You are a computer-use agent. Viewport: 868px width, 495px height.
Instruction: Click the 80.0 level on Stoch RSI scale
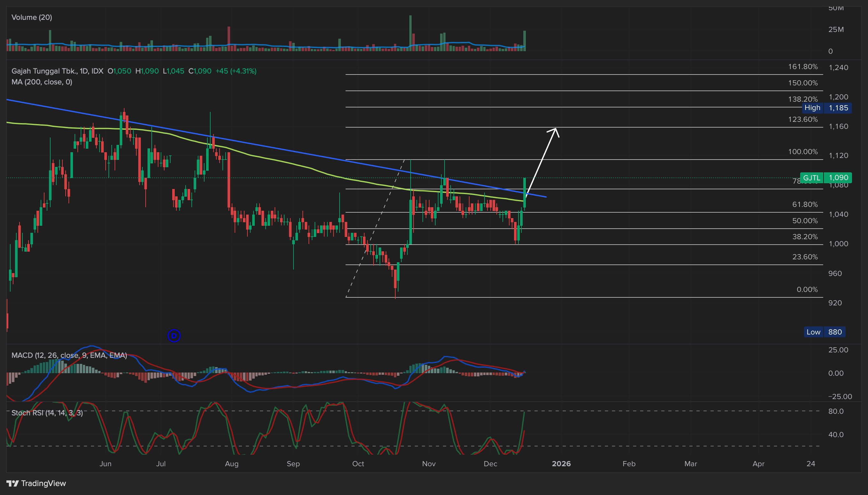(836, 411)
